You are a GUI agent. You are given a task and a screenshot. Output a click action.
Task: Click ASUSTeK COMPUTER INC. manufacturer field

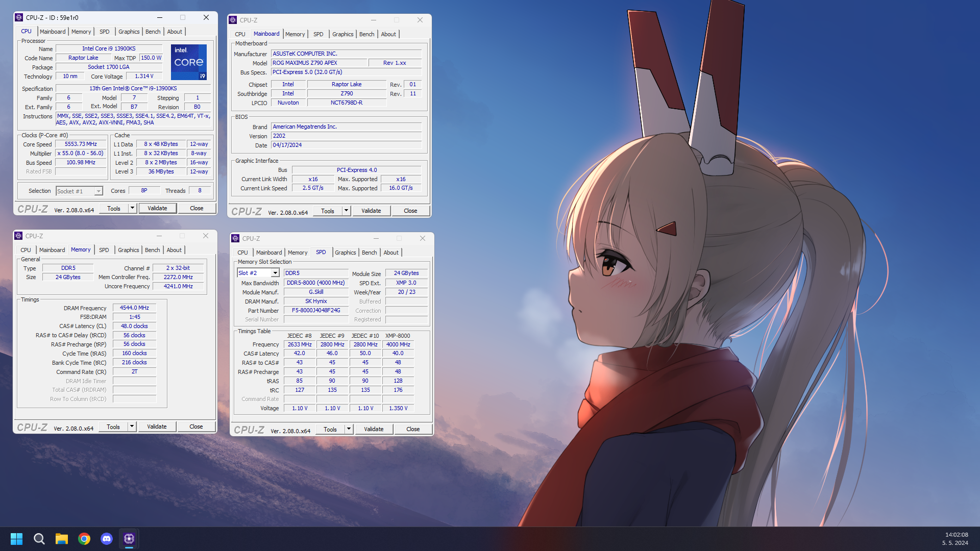pos(347,54)
